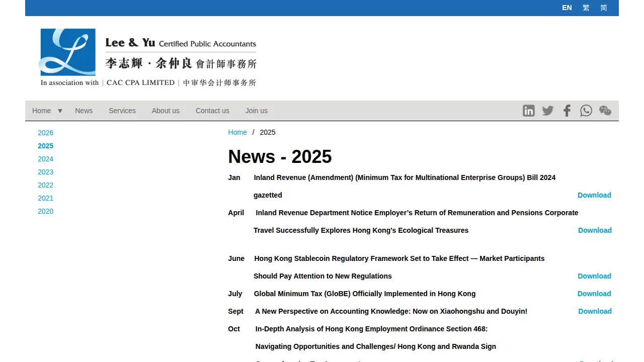
Task: Switch language to Traditional Chinese 繁
Action: click(586, 8)
